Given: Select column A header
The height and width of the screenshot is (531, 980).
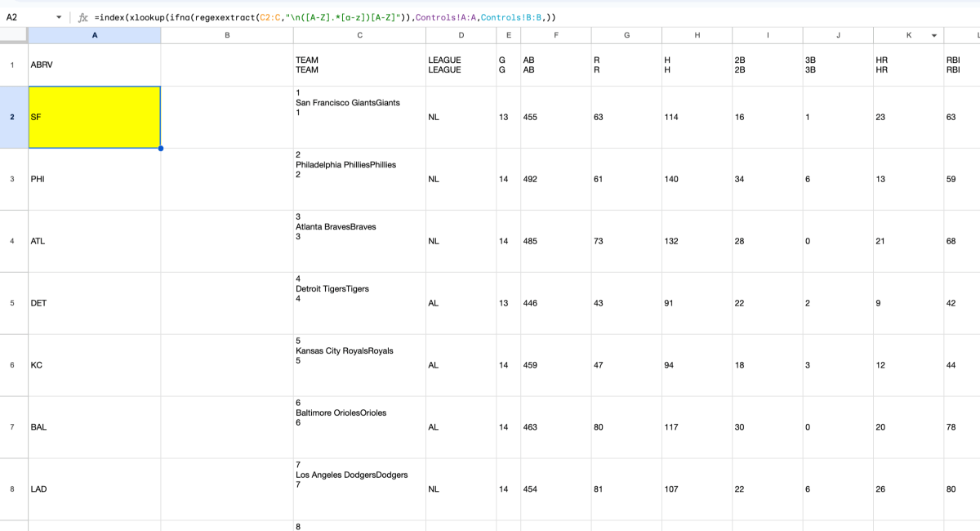Looking at the screenshot, I should (95, 35).
